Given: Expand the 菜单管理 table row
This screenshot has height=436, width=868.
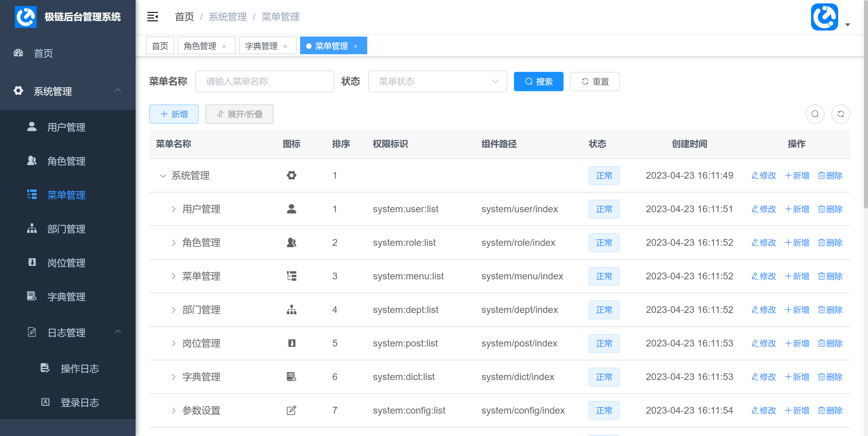Looking at the screenshot, I should (174, 276).
